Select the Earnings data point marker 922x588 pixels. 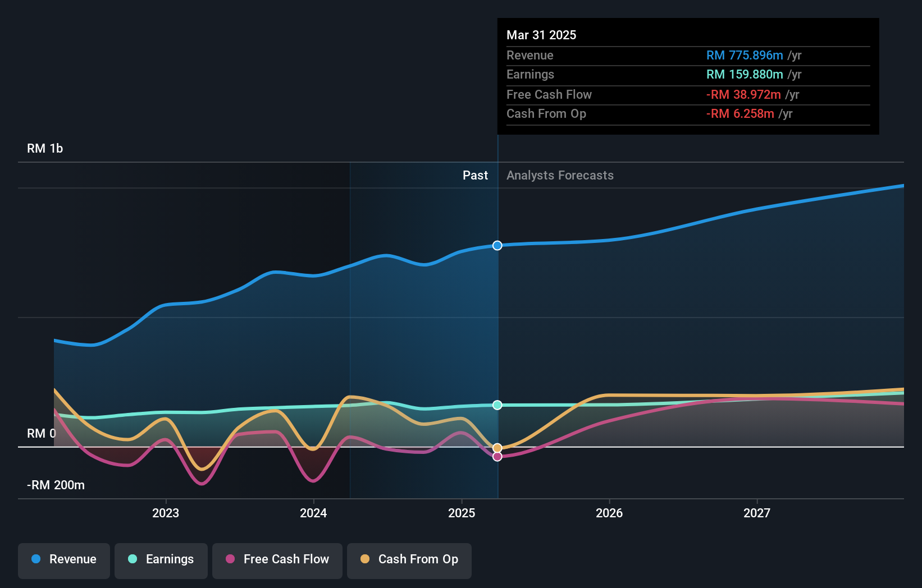pos(497,405)
